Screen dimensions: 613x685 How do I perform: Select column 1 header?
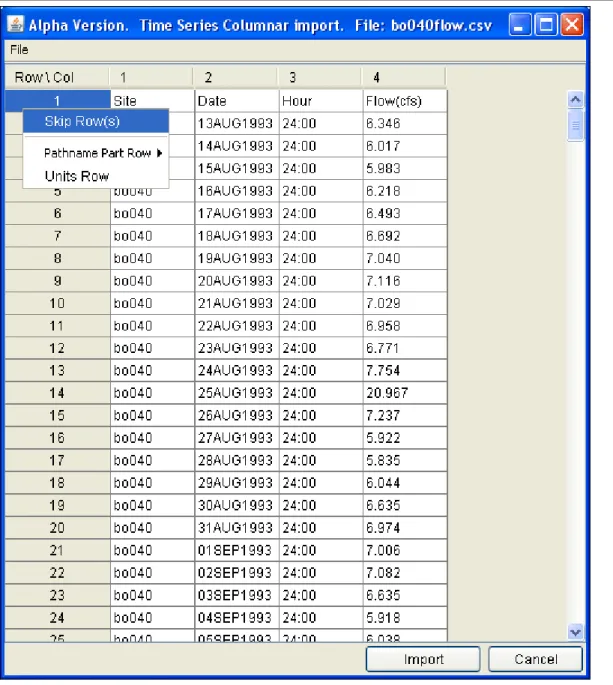tap(151, 77)
